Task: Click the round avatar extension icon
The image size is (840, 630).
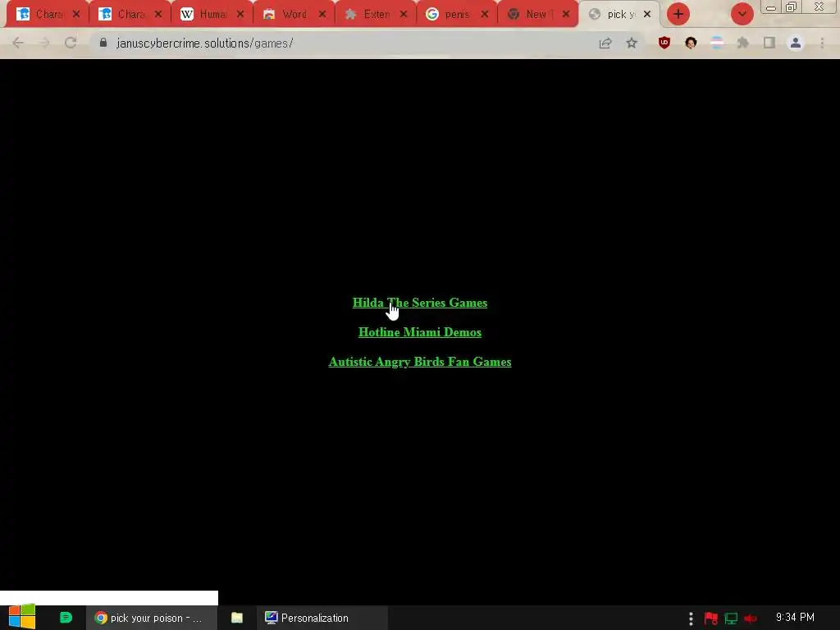Action: 691,43
